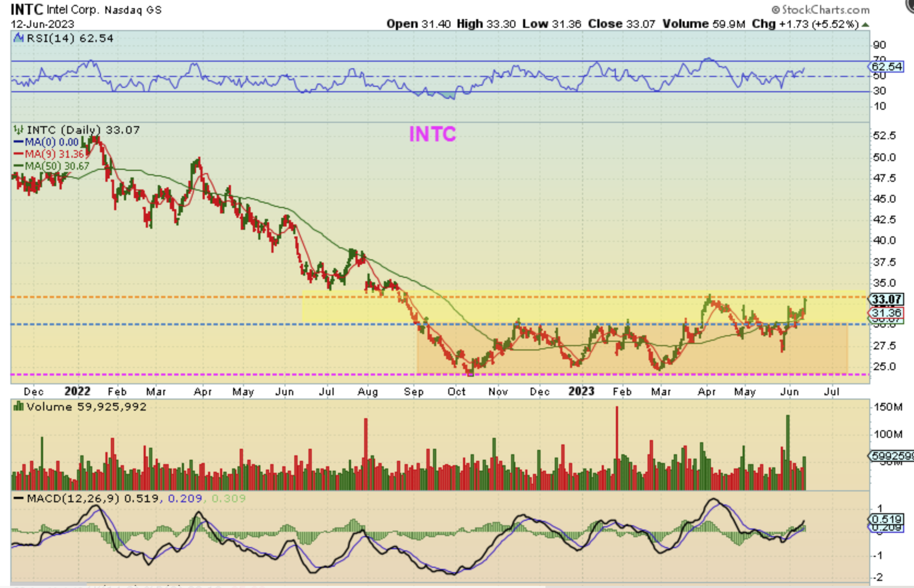Click the Low 31.36 header value
Image resolution: width=914 pixels, height=588 pixels.
(x=551, y=24)
